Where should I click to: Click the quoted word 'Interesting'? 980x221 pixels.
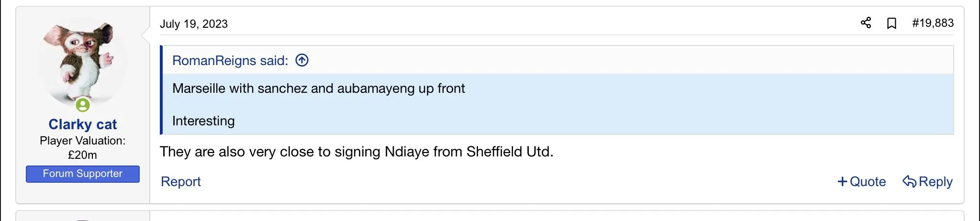[x=203, y=121]
